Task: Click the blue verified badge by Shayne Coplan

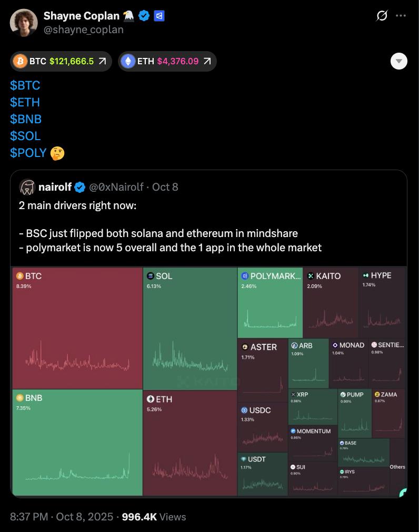Action: tap(144, 16)
